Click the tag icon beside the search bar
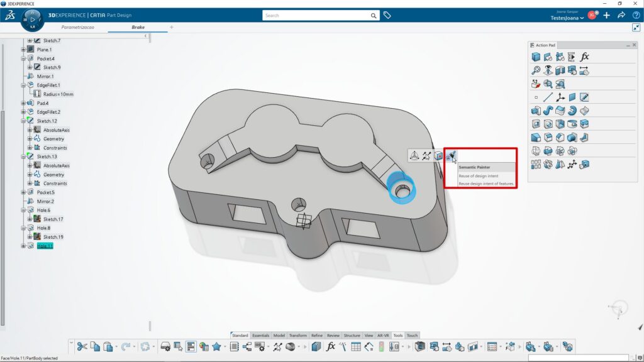The width and height of the screenshot is (644, 362). coord(387,15)
